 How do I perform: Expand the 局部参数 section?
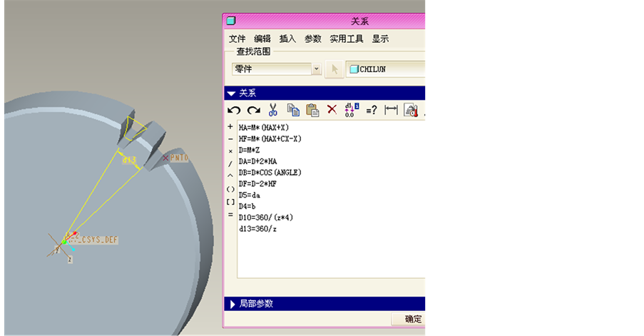click(231, 304)
